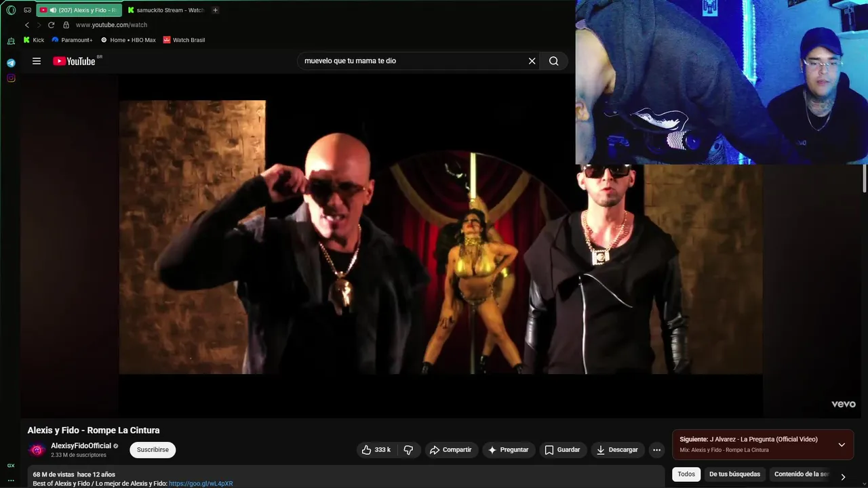Save the video with Guardar
Screen dimensions: 868x488
click(562, 450)
